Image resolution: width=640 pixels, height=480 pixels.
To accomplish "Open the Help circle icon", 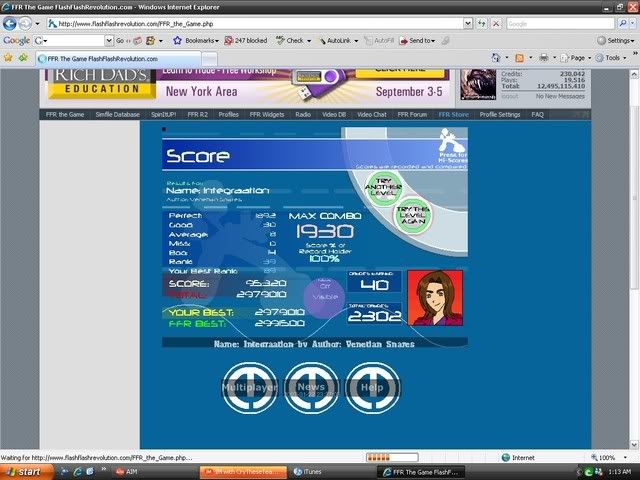I will pyautogui.click(x=372, y=385).
